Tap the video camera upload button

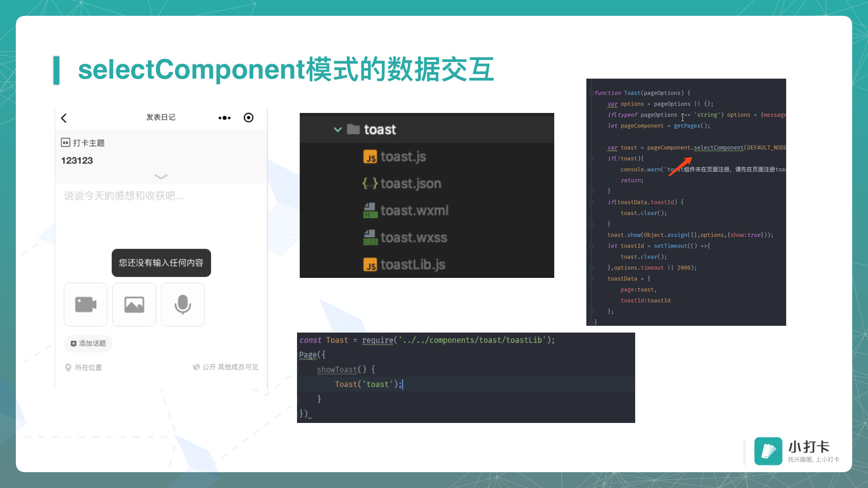[86, 305]
